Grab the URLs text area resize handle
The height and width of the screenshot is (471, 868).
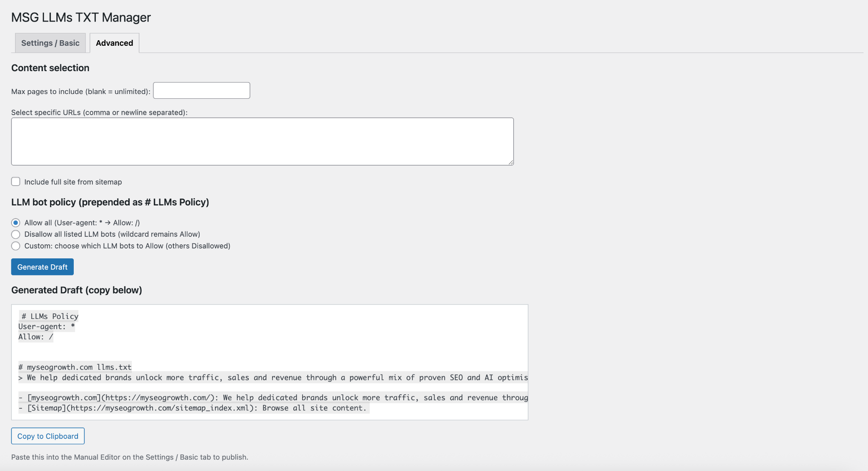pyautogui.click(x=511, y=162)
